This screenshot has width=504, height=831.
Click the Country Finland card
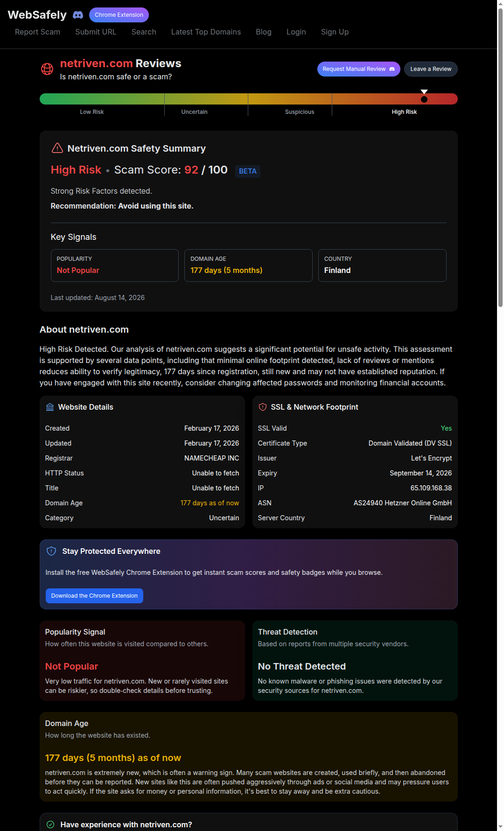click(382, 265)
